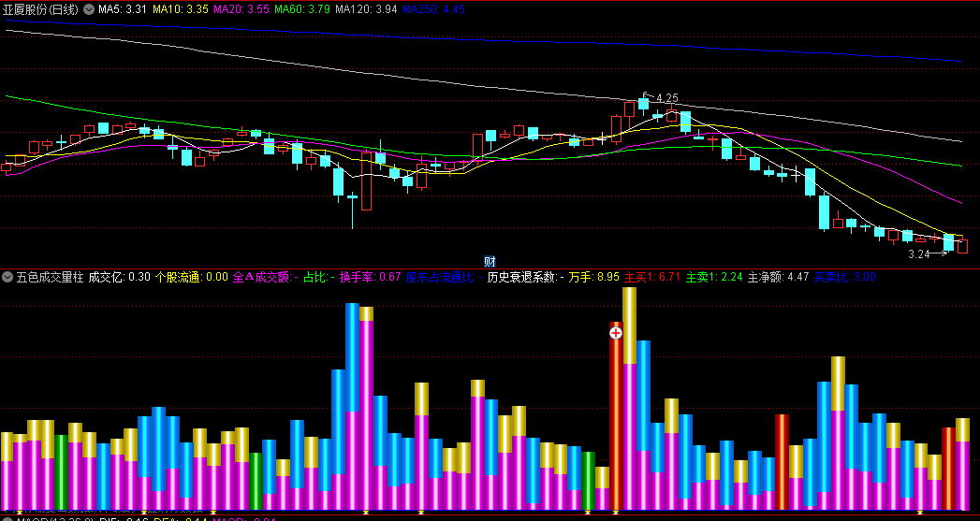The height and width of the screenshot is (521, 980).
Task: Click the 历史衰退系数 label
Action: pyautogui.click(x=525, y=277)
